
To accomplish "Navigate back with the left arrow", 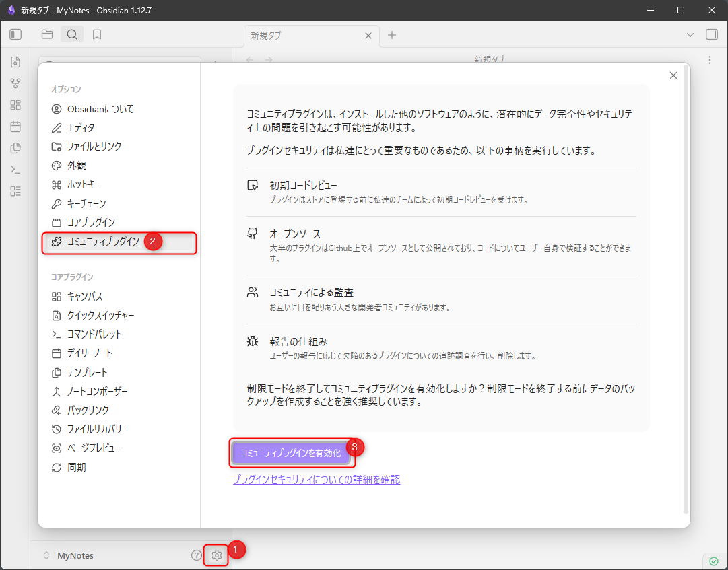I will click(x=250, y=60).
